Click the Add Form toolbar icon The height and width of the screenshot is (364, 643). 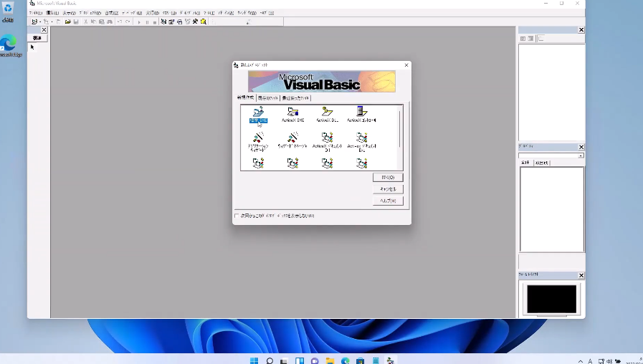click(x=46, y=21)
